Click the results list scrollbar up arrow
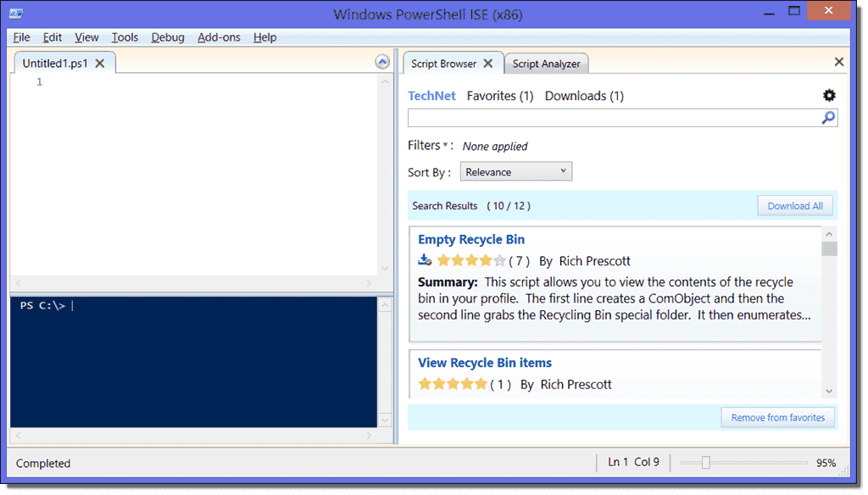The width and height of the screenshot is (868, 495). point(829,234)
